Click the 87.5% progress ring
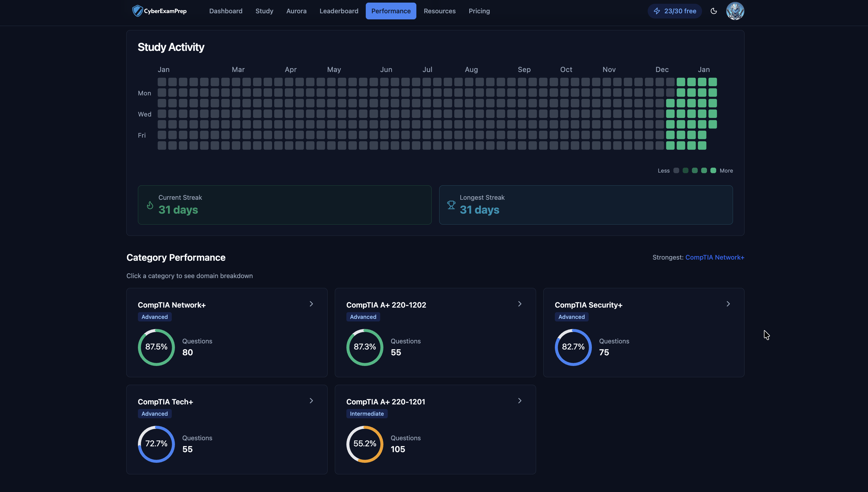868x492 pixels. click(x=156, y=347)
